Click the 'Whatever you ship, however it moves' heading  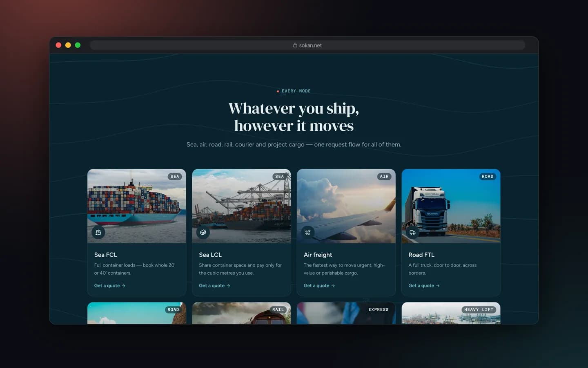point(294,117)
